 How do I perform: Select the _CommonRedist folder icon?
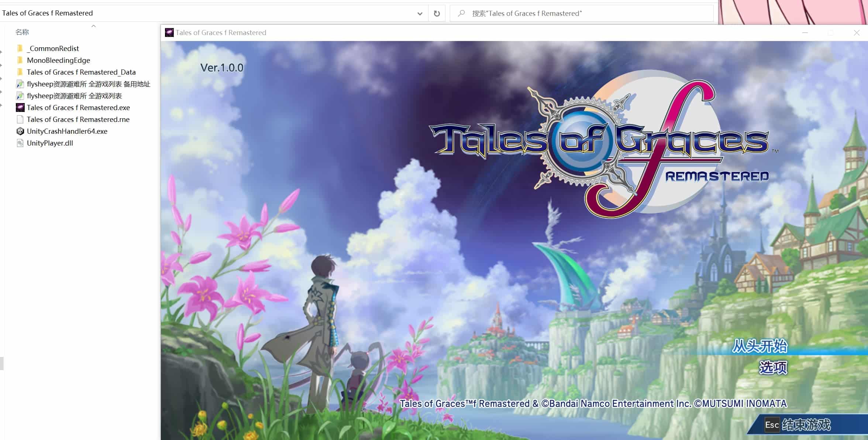point(20,48)
